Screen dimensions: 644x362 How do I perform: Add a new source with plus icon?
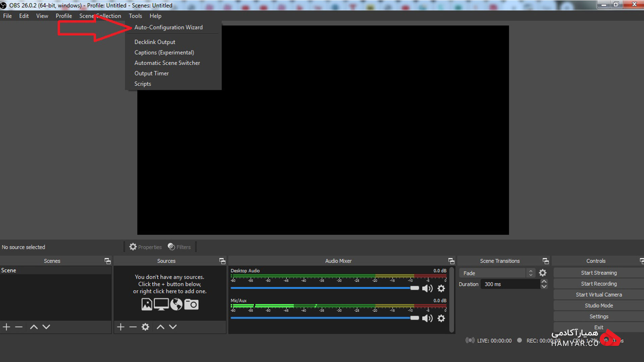click(121, 326)
